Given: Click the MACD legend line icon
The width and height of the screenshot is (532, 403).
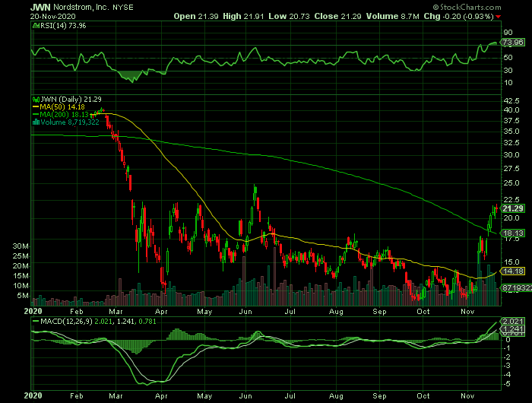Looking at the screenshot, I should pyautogui.click(x=36, y=321).
